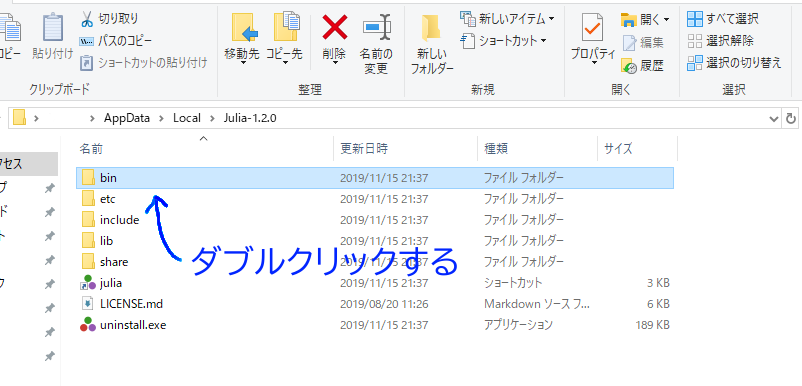The width and height of the screenshot is (802, 386).
Task: Click Copy path (パスのコピー)
Action: click(116, 41)
